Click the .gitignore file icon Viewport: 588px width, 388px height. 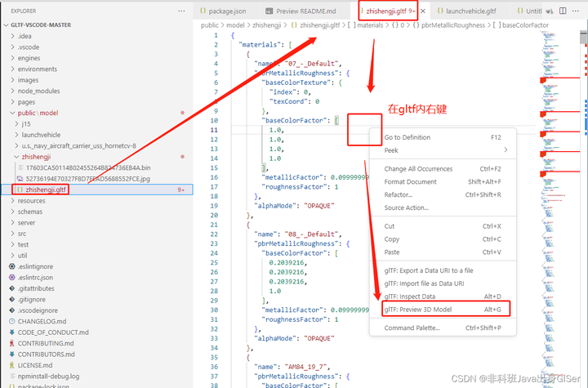[x=12, y=299]
